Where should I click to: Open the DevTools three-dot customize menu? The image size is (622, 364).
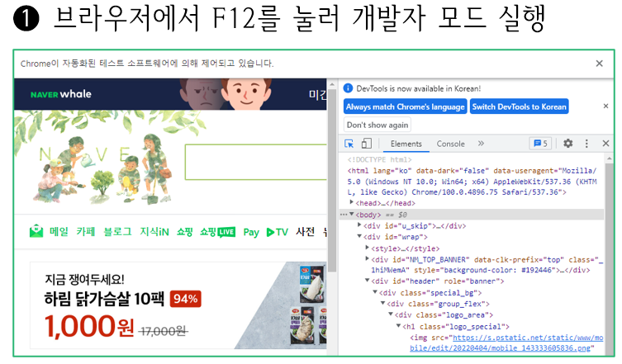(x=586, y=144)
